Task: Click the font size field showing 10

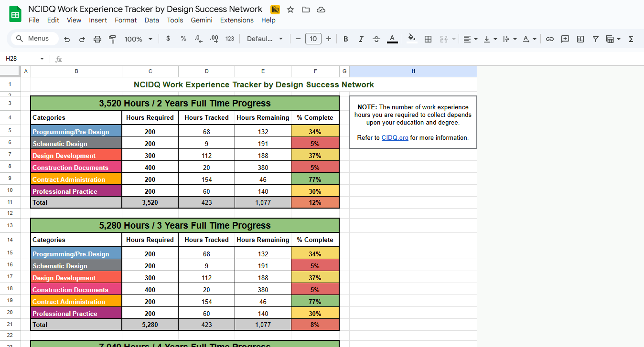Action: tap(313, 39)
